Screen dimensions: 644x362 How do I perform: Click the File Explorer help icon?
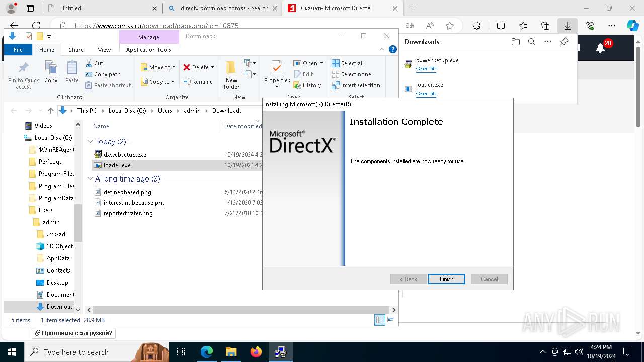point(393,49)
